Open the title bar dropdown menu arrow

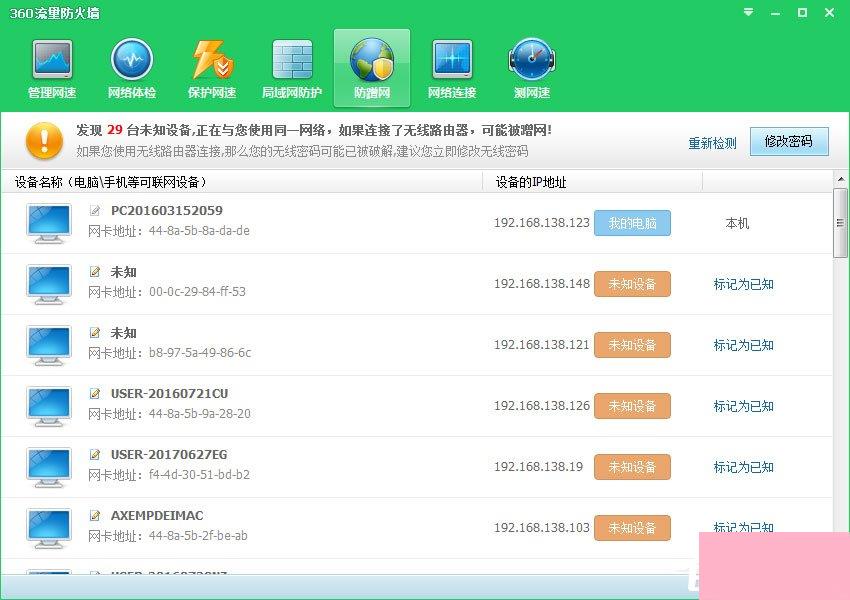click(x=749, y=12)
